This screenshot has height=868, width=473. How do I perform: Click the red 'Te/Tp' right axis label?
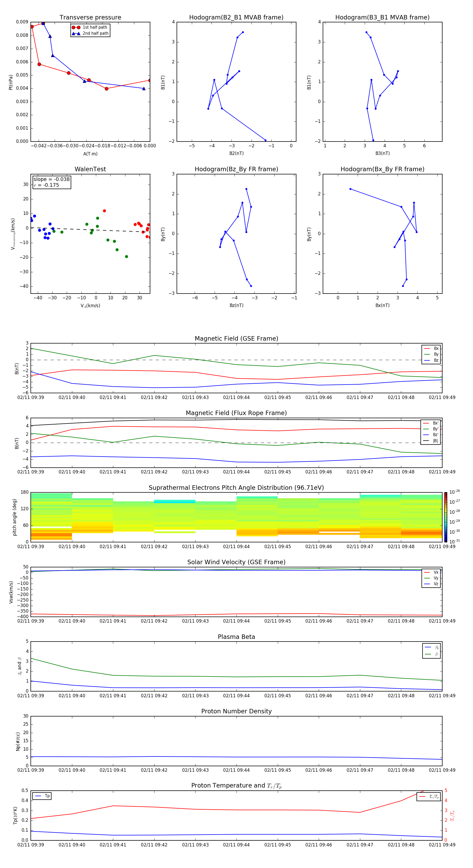pos(453,815)
